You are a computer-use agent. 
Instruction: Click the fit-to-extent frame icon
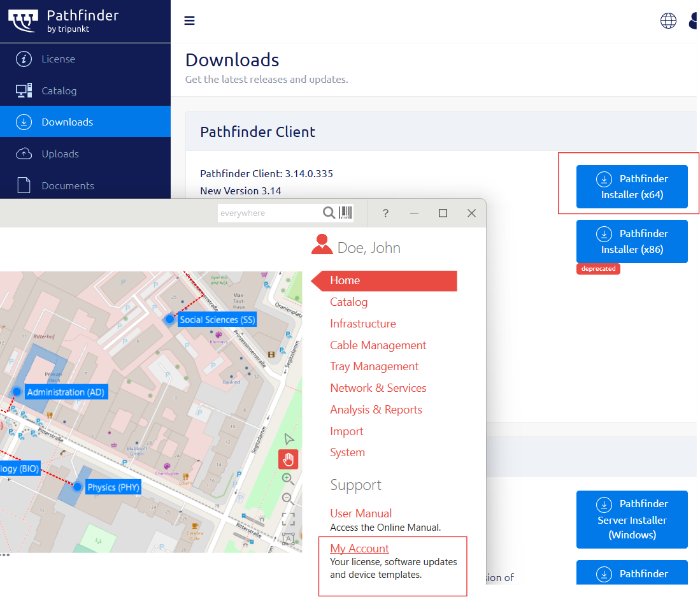pyautogui.click(x=289, y=519)
